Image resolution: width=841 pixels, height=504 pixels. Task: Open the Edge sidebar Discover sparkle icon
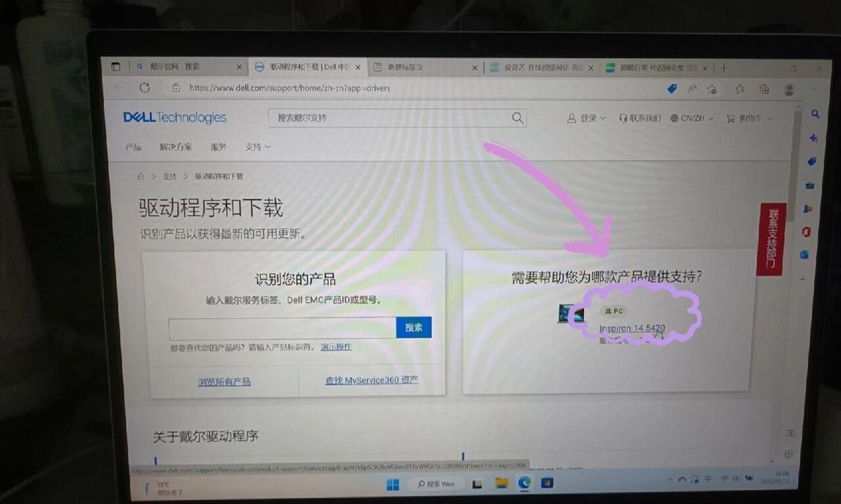coord(813,138)
